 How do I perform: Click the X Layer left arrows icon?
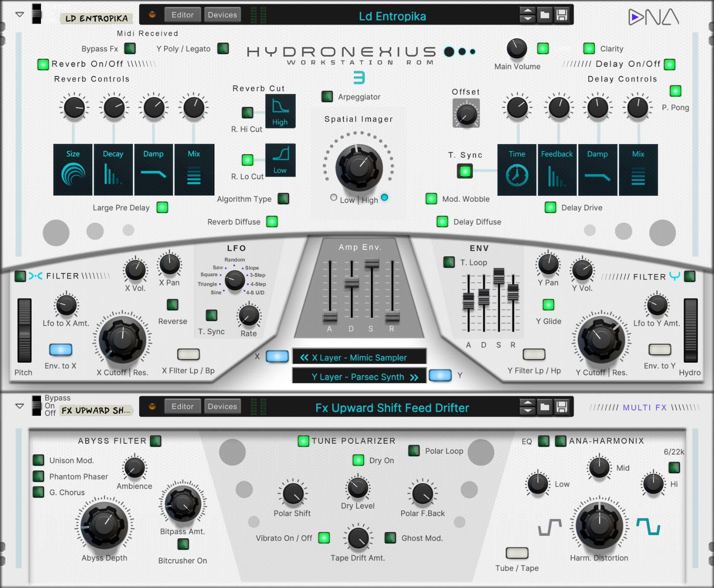[x=304, y=357]
